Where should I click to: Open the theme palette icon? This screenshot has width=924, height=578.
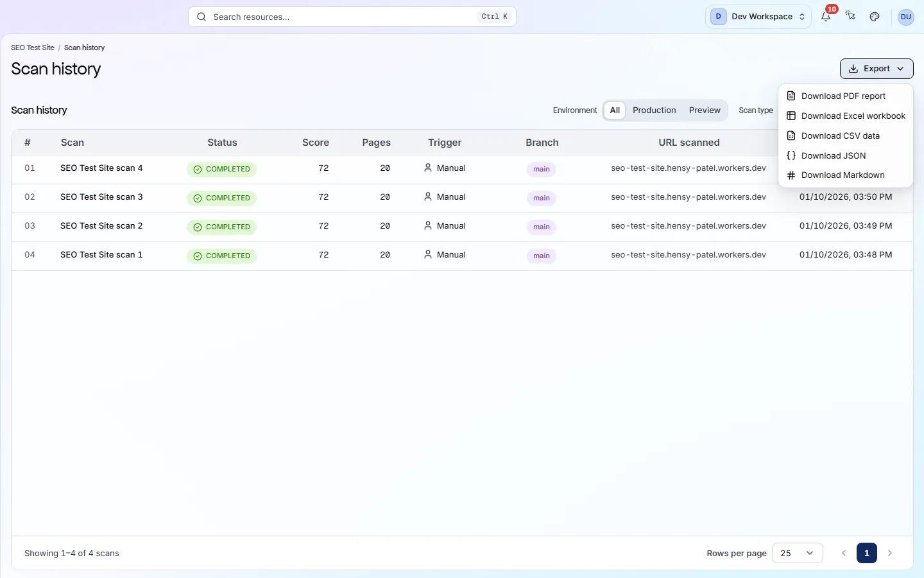(875, 17)
